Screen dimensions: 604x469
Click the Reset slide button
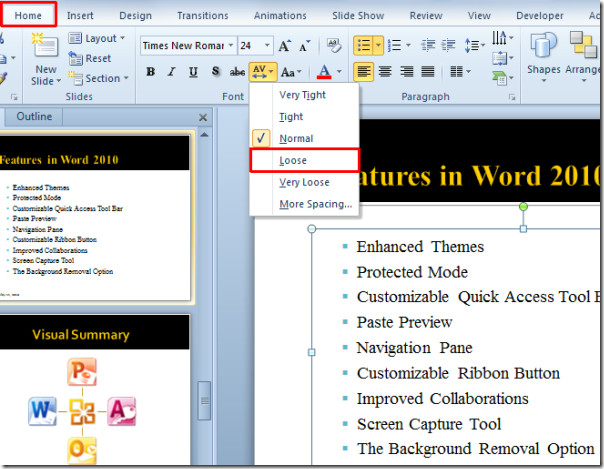[91, 58]
